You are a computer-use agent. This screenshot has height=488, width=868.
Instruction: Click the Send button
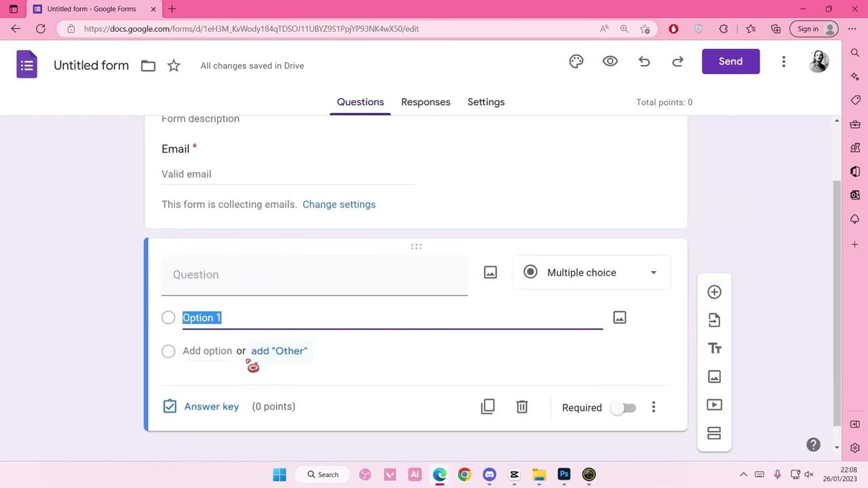pos(730,61)
